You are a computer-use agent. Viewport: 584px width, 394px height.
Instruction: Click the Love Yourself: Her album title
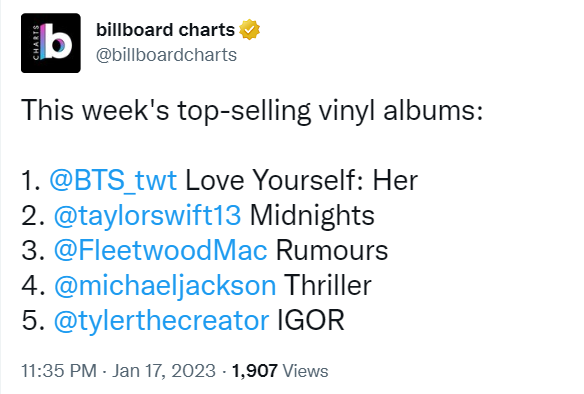(x=302, y=180)
